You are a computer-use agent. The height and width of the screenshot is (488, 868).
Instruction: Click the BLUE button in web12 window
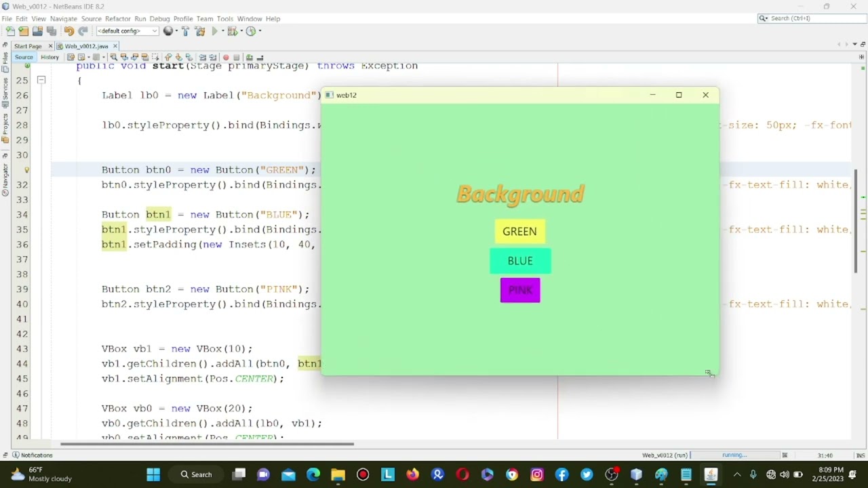(520, 261)
